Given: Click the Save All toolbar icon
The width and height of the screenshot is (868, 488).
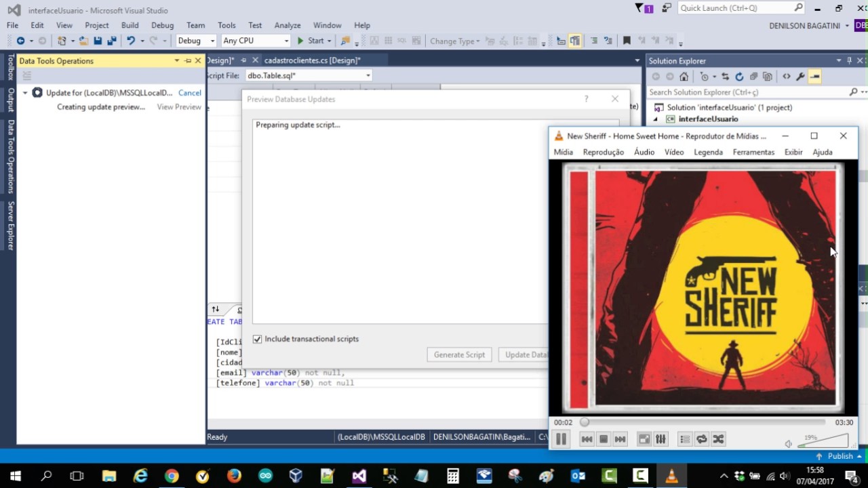Looking at the screenshot, I should coord(112,41).
